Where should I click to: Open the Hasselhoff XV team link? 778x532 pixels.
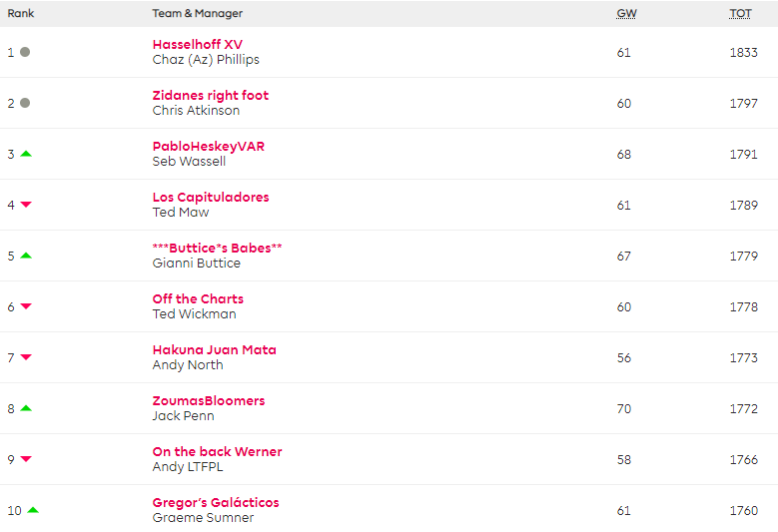197,45
